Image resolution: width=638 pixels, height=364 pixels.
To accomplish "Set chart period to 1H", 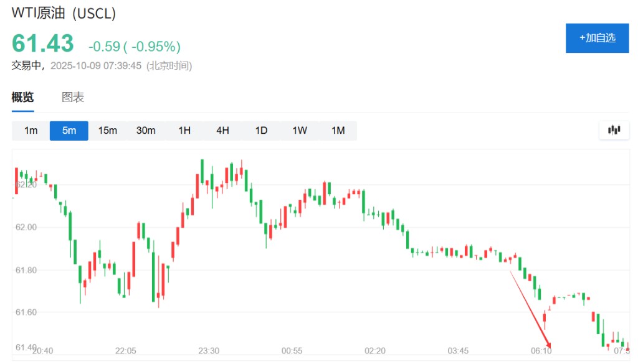I will pos(184,131).
